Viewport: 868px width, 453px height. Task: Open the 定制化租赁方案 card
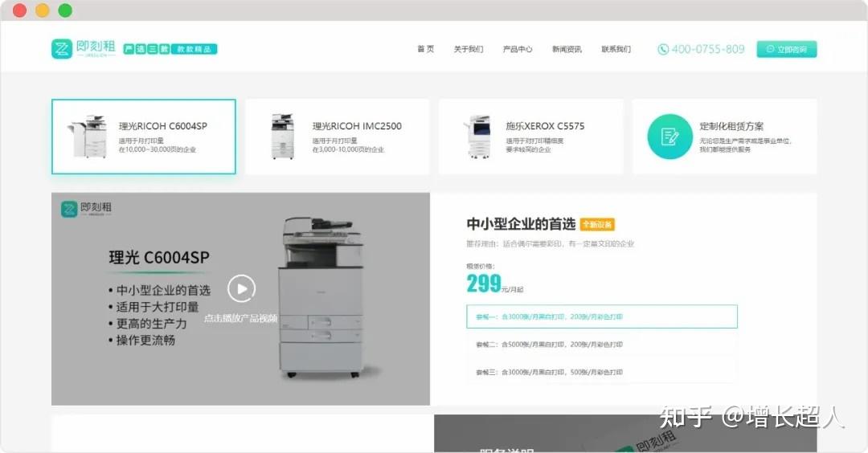pyautogui.click(x=725, y=137)
